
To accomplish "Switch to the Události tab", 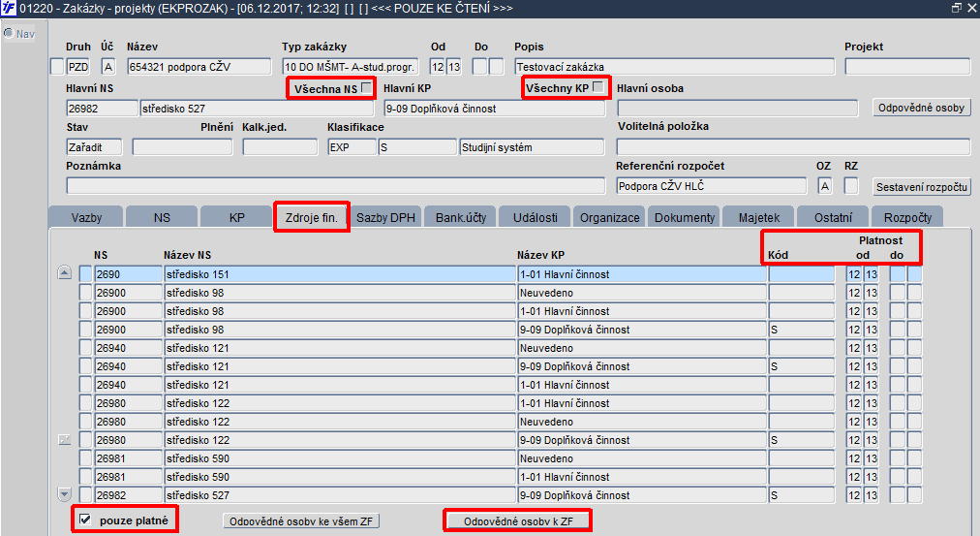I will pos(535,217).
